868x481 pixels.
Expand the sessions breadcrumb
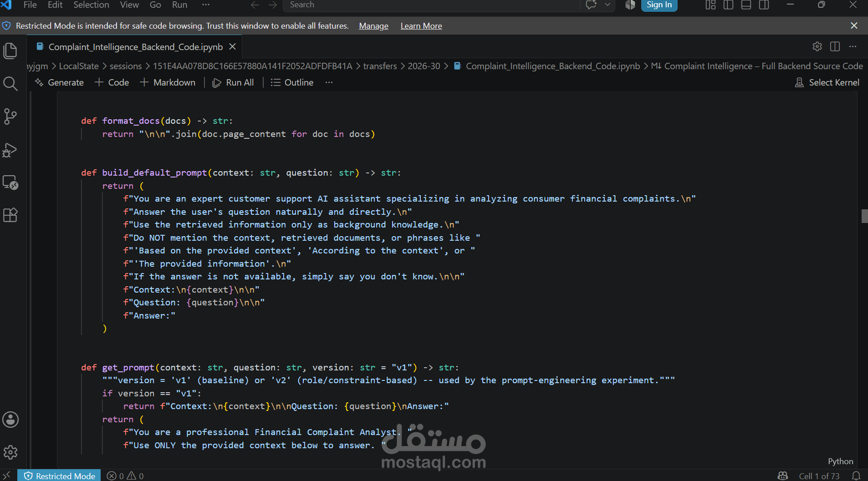click(126, 66)
